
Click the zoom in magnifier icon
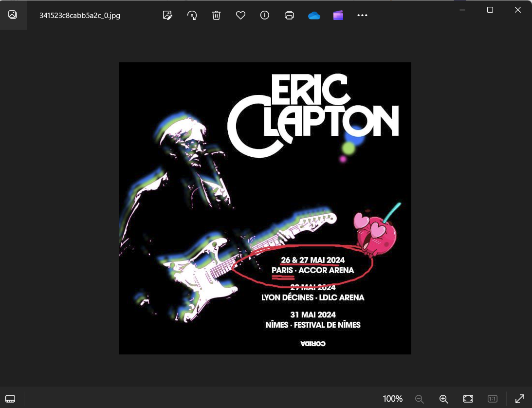click(x=444, y=399)
